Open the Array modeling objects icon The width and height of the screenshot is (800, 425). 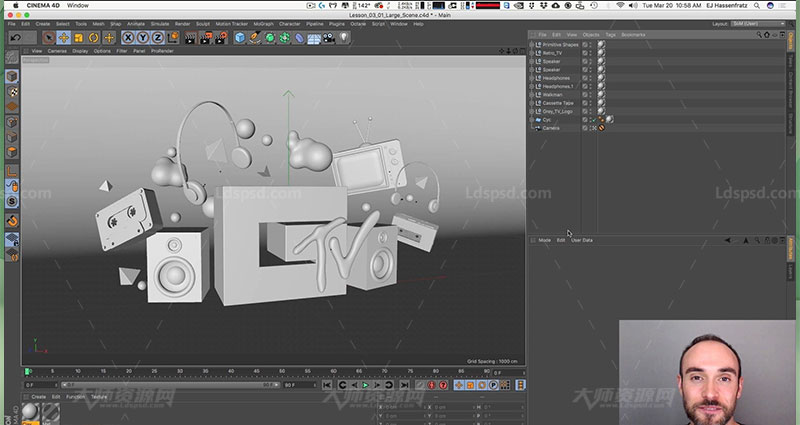(284, 37)
